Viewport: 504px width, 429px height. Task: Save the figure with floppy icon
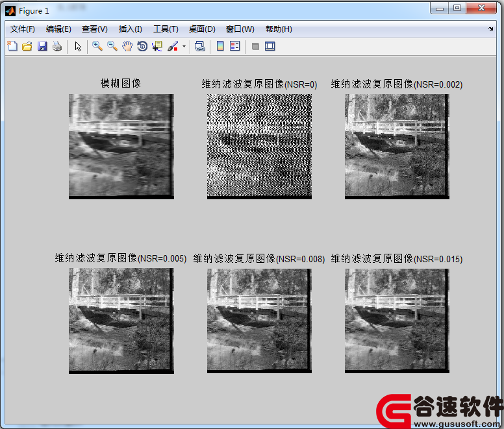point(42,46)
